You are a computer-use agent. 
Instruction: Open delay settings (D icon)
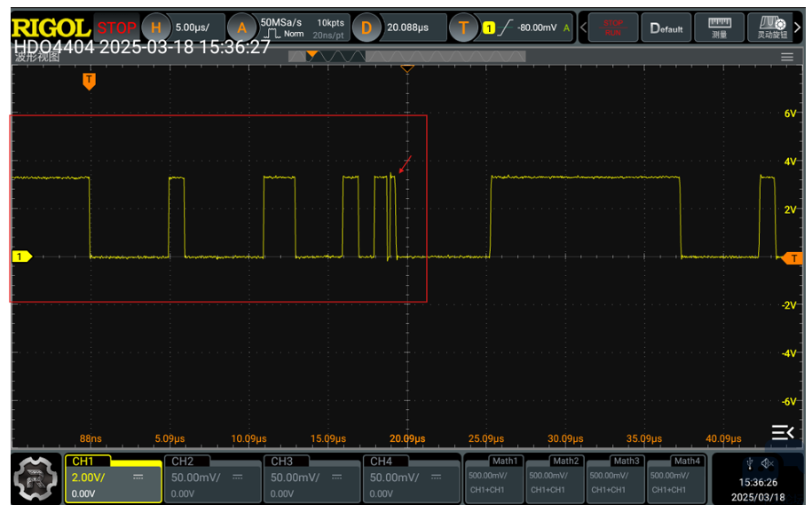coord(365,28)
